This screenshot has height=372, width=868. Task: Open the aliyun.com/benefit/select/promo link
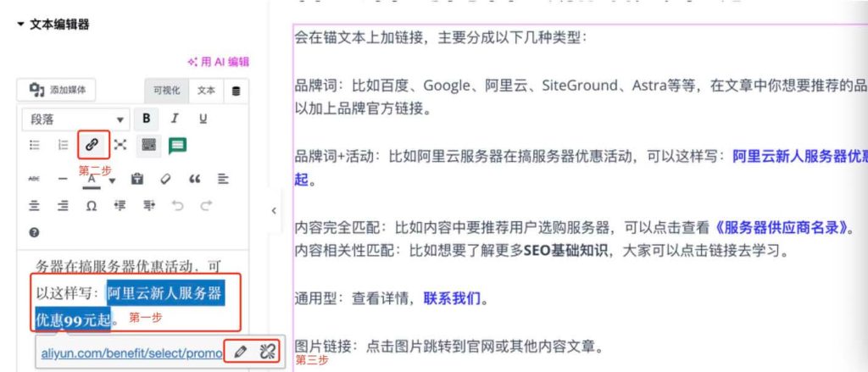tap(131, 352)
